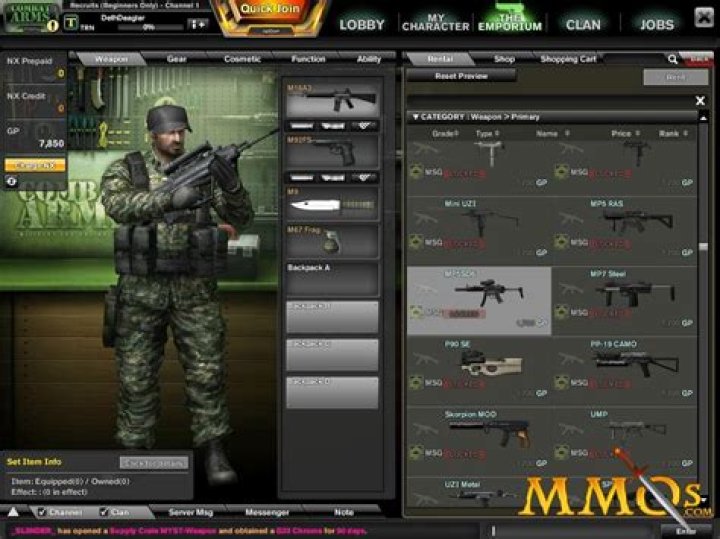Collapse the CATEGORY Weapon > Primary expander
This screenshot has width=720, height=539.
pyautogui.click(x=415, y=117)
